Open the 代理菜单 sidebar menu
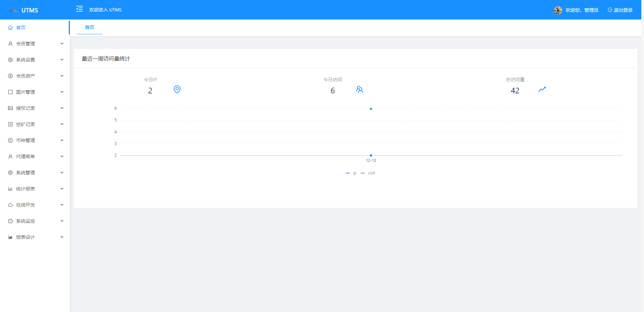This screenshot has height=312, width=644. [35, 157]
